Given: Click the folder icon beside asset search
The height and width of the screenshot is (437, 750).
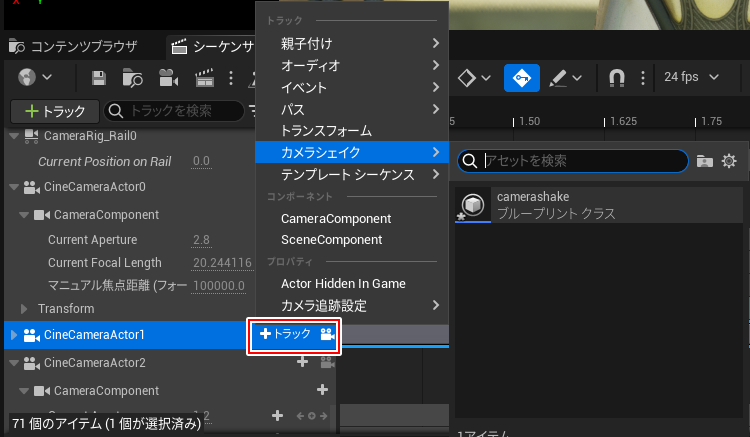Looking at the screenshot, I should pyautogui.click(x=705, y=161).
